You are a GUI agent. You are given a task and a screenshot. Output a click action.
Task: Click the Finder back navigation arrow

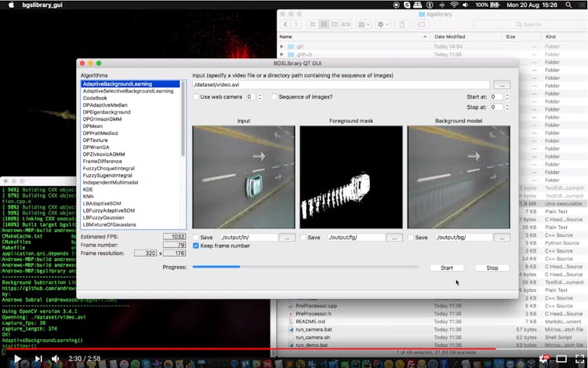click(x=285, y=24)
